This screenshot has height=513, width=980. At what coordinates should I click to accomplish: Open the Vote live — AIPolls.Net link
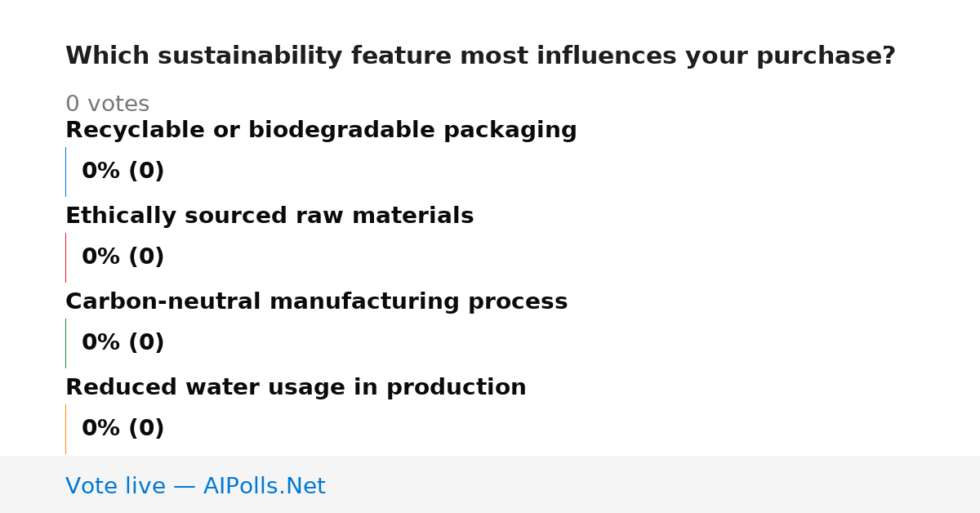tap(195, 486)
